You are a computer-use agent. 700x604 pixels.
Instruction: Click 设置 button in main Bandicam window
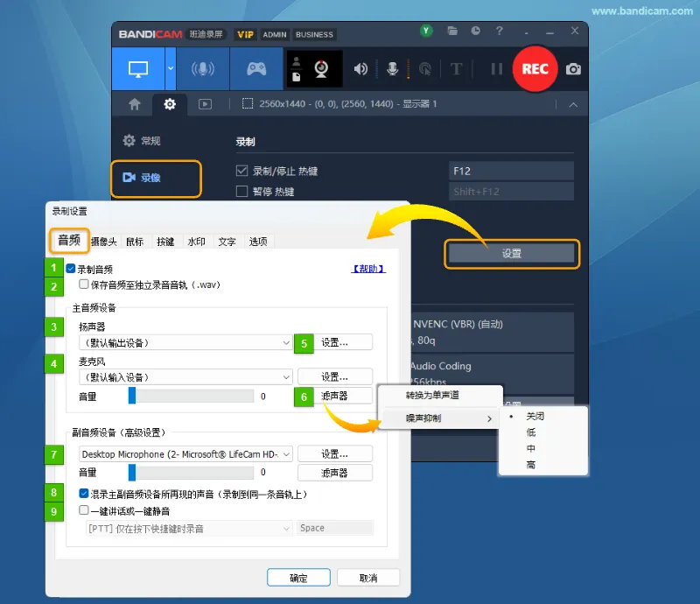click(x=512, y=254)
